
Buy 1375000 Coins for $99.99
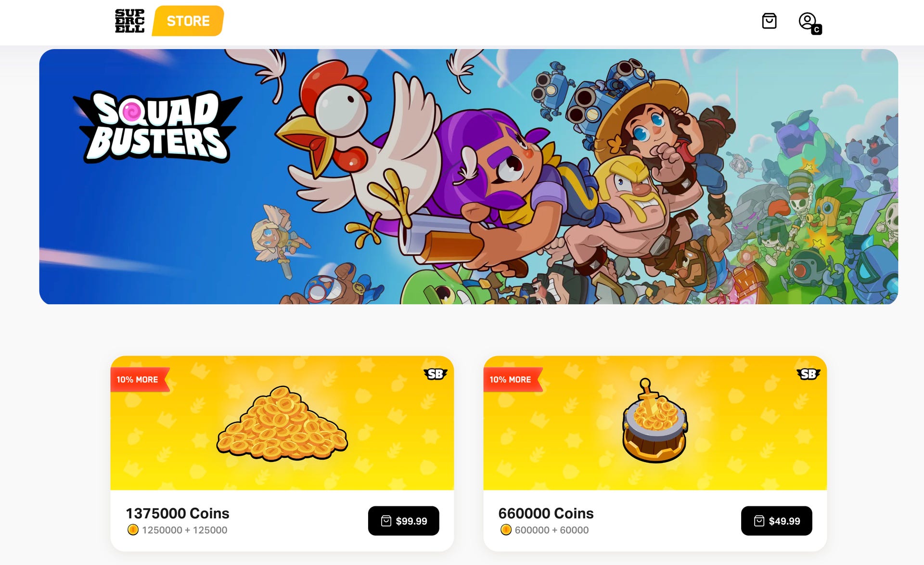tap(403, 521)
